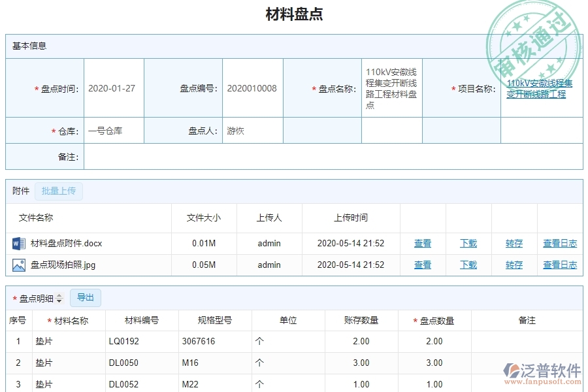The image size is (588, 392).
Task: Click the 盘点现场拍照.jpg image thumbnail icon
Action: pos(20,265)
